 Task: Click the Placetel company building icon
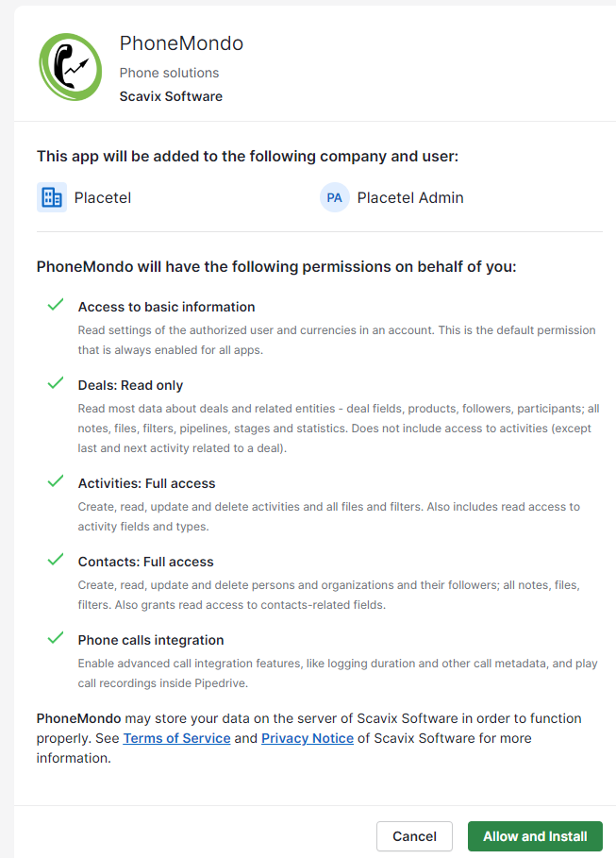(x=52, y=197)
